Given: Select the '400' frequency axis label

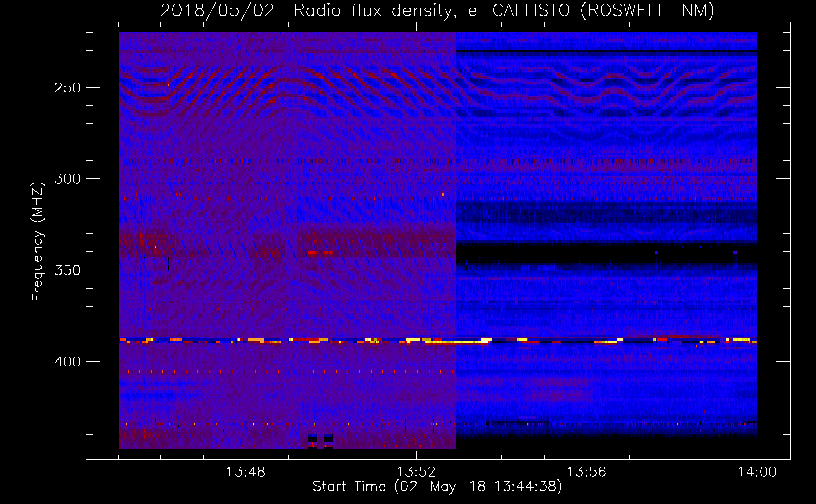Looking at the screenshot, I should [x=68, y=362].
